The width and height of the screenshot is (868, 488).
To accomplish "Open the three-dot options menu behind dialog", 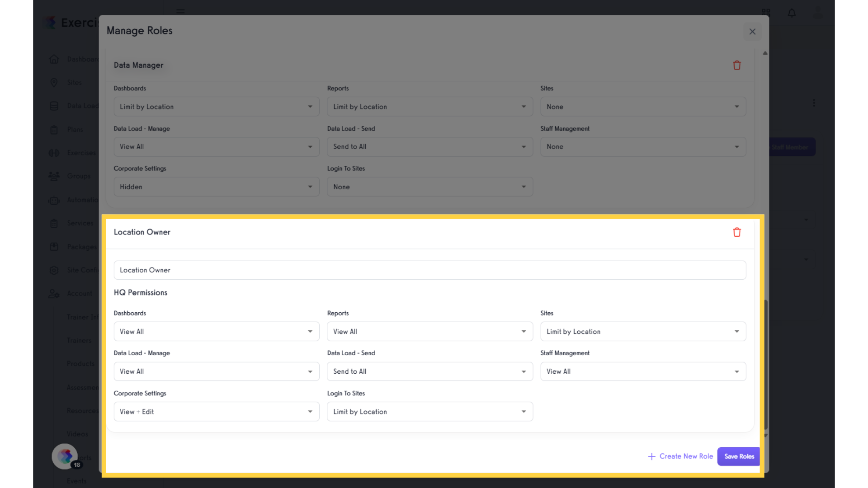I will 814,103.
